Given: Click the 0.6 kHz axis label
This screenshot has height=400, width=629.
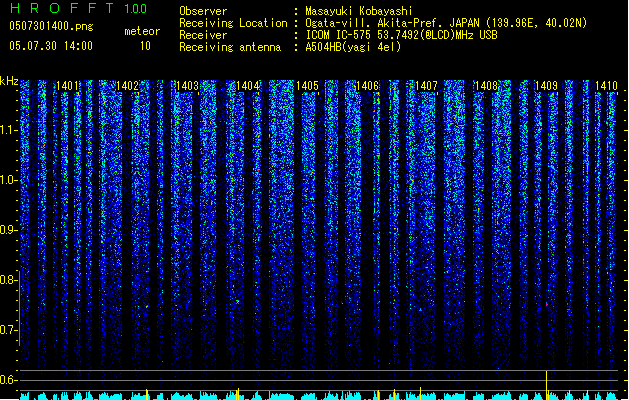Looking at the screenshot, I should [x=8, y=380].
